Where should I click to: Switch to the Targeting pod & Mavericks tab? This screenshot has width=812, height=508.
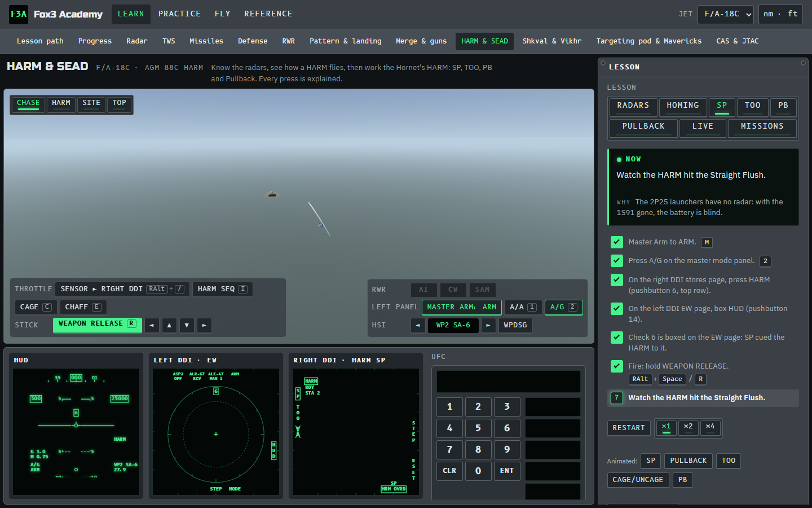649,41
